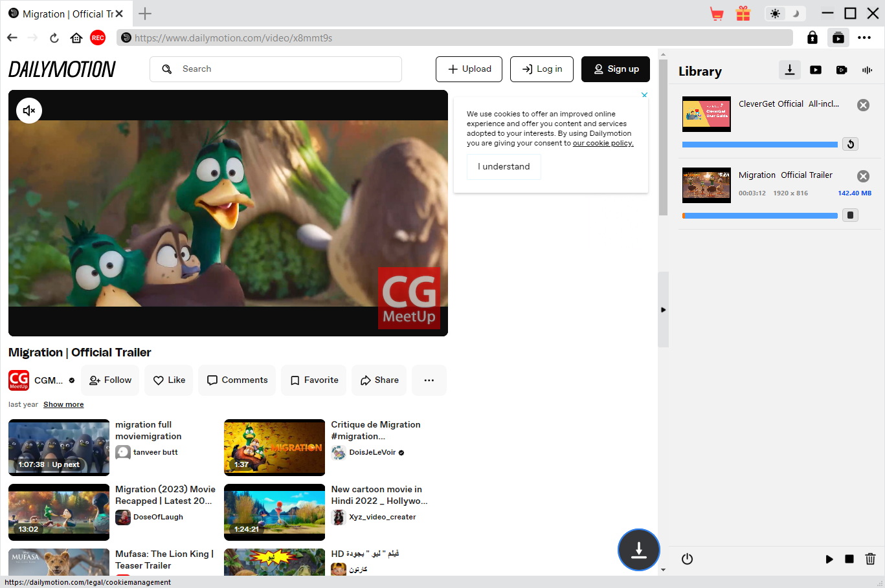Viewport: 885px width, 588px height.
Task: Click the Dailymotion logo
Action: click(62, 69)
